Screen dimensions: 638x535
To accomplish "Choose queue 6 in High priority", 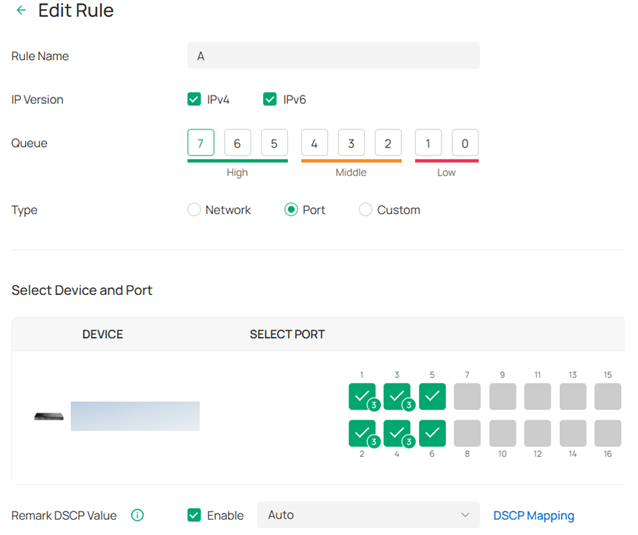I will [x=237, y=143].
